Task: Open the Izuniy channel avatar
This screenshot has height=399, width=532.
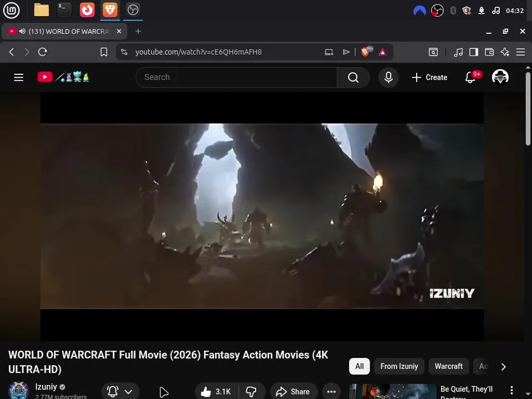Action: pos(18,390)
